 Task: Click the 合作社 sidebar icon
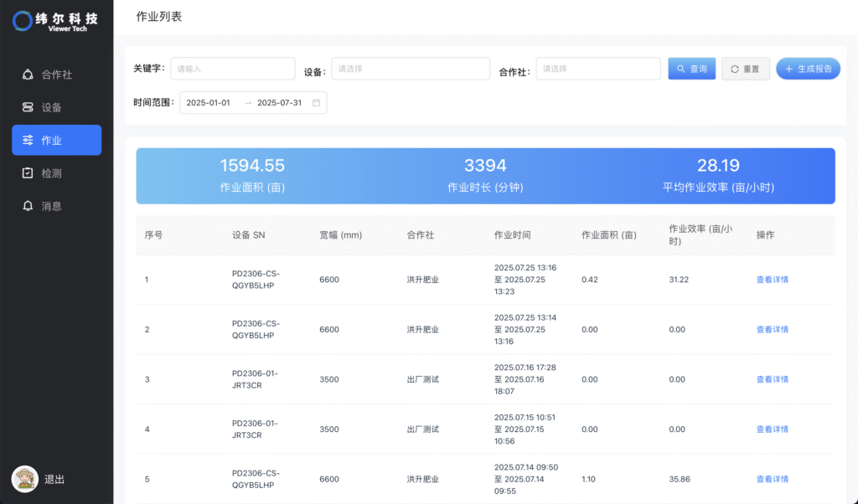coord(28,75)
